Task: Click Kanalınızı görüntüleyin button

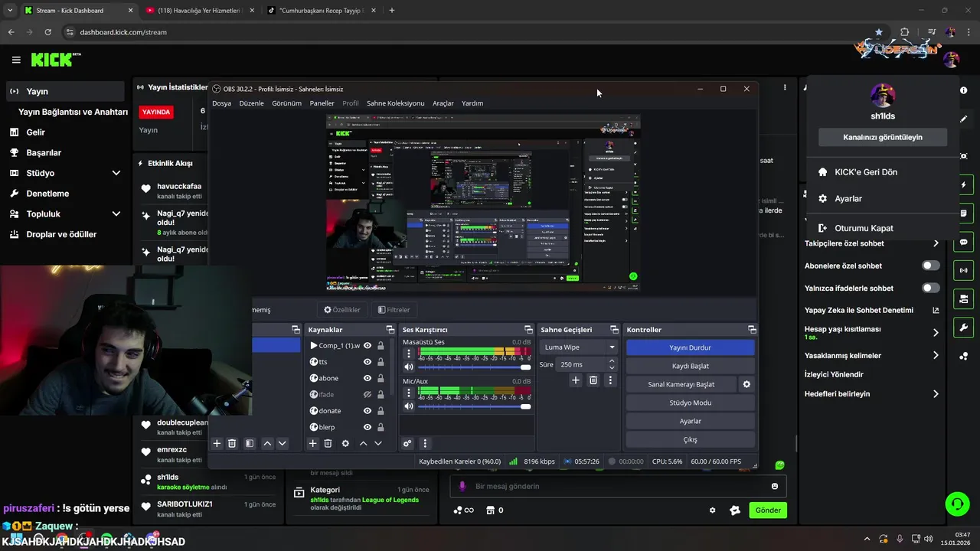Action: point(883,137)
